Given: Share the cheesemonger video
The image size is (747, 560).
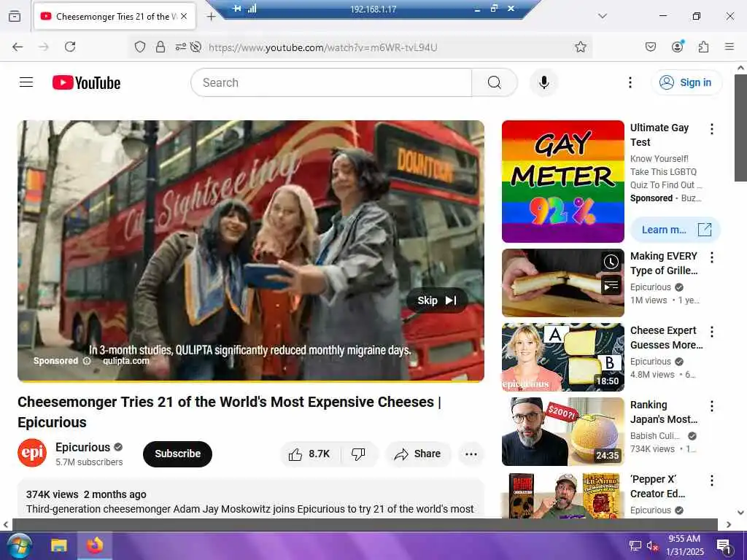Looking at the screenshot, I should point(418,454).
